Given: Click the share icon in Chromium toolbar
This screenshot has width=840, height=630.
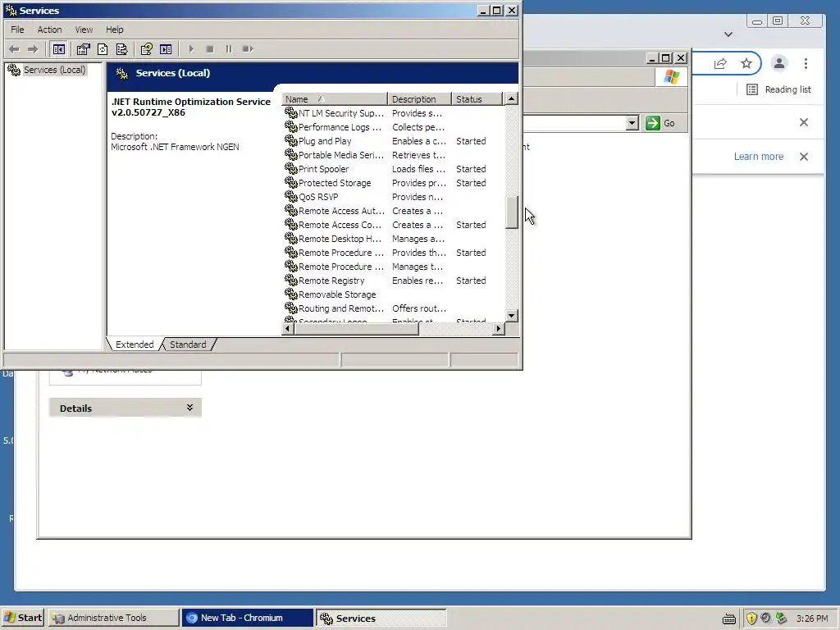Looking at the screenshot, I should (x=720, y=64).
